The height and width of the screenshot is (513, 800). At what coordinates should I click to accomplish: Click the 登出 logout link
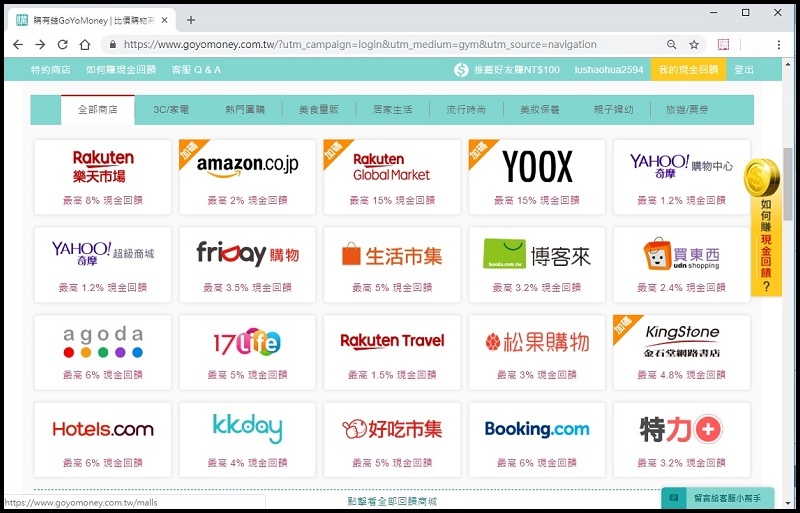(x=744, y=70)
